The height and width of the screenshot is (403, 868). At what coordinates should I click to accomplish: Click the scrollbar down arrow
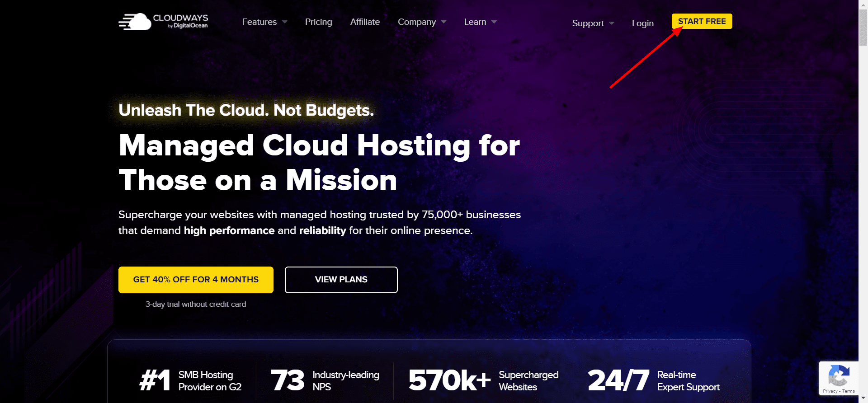[863, 398]
